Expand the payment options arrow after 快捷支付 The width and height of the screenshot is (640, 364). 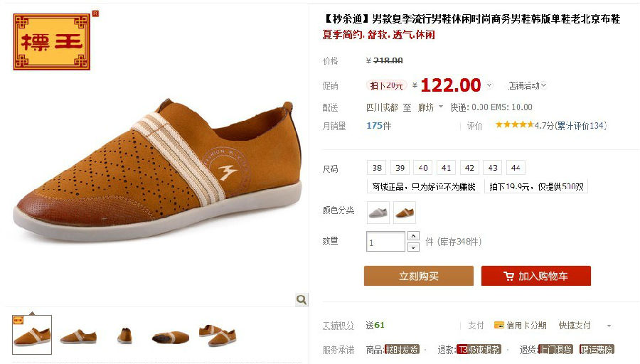point(609,326)
